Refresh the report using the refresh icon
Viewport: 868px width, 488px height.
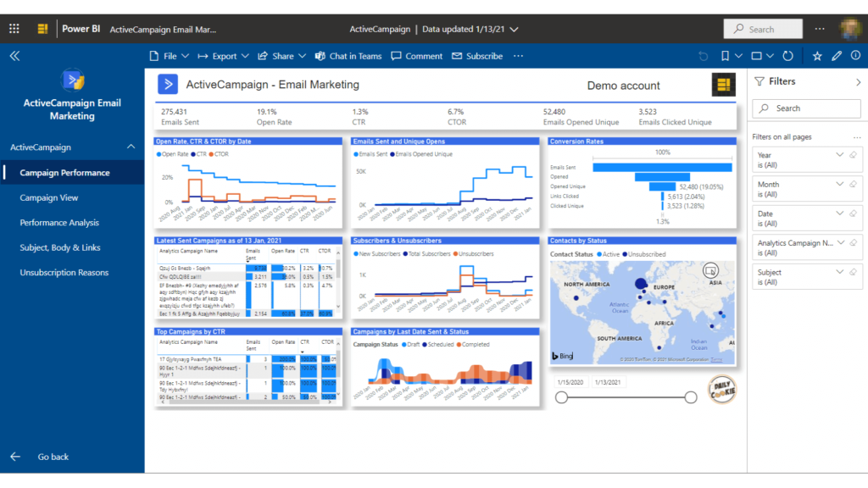[787, 56]
